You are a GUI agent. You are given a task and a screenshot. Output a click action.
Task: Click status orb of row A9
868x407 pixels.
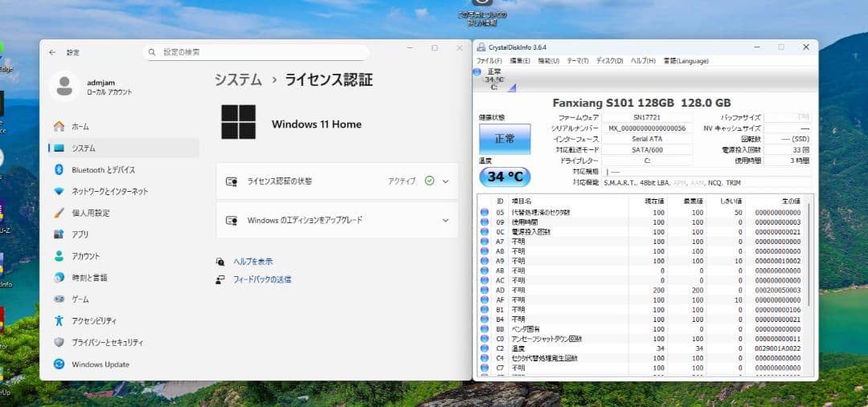[485, 260]
